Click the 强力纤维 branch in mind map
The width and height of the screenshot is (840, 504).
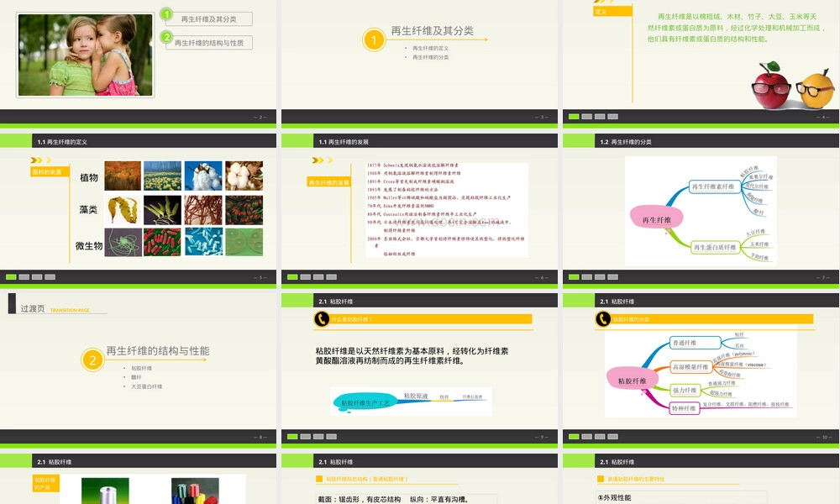tap(685, 391)
